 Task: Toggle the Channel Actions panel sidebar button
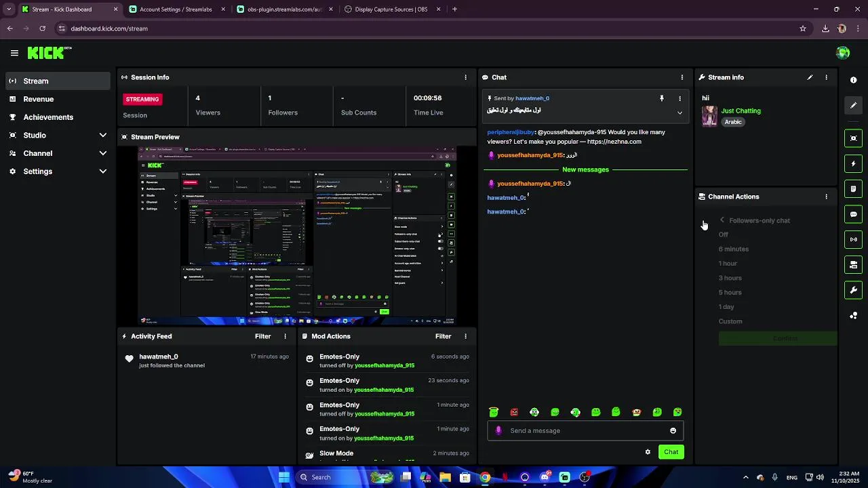853,264
